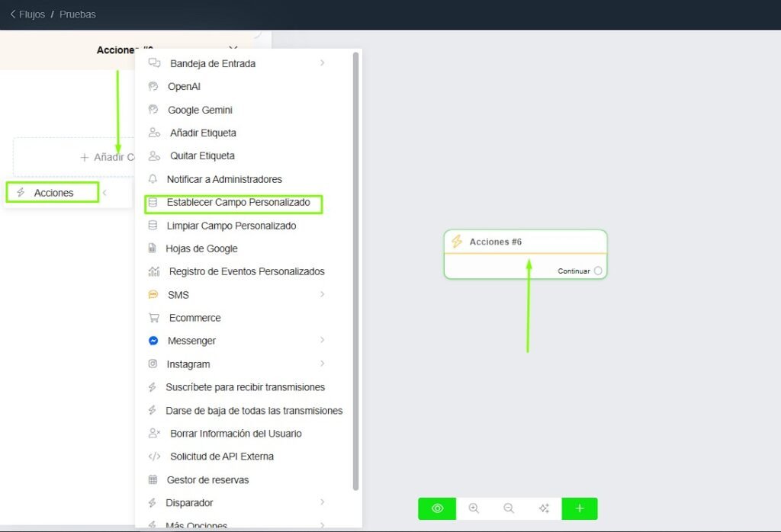
Task: Click the Ecommerce shopping cart icon
Action: 154,318
